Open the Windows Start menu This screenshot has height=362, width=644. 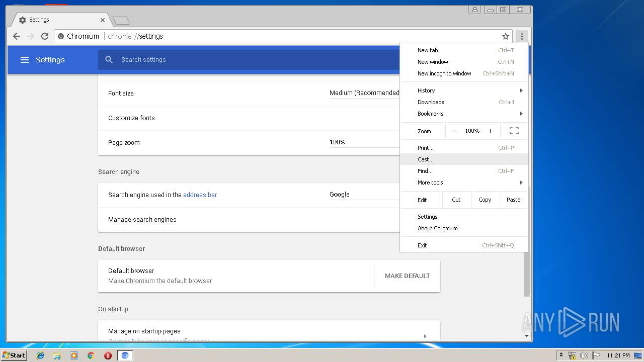point(14,355)
